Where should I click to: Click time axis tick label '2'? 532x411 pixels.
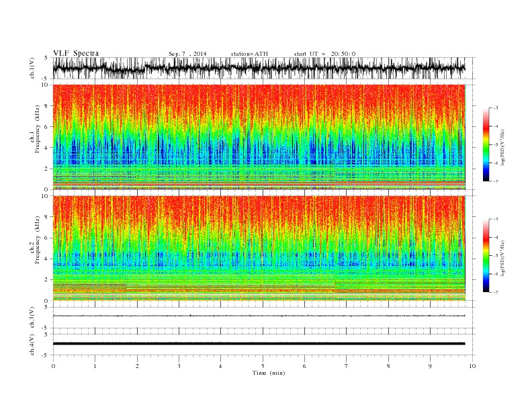tap(137, 366)
